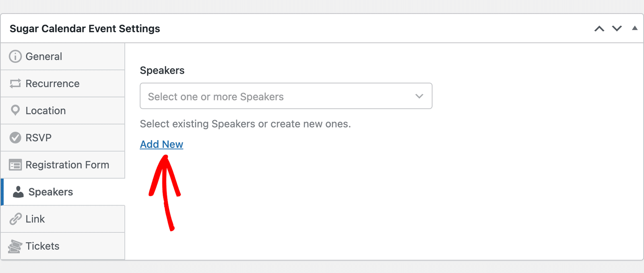Click the General info icon
644x273 pixels.
coord(15,56)
